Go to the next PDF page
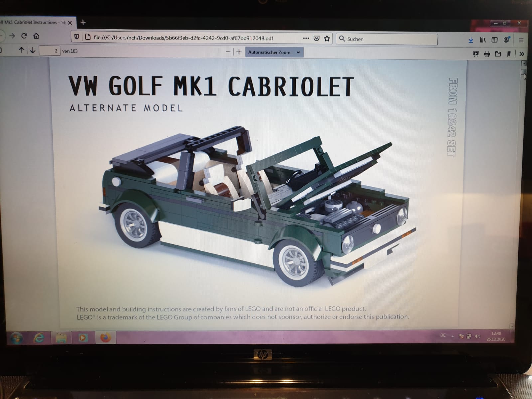Image resolution: width=532 pixels, height=399 pixels. [33, 50]
